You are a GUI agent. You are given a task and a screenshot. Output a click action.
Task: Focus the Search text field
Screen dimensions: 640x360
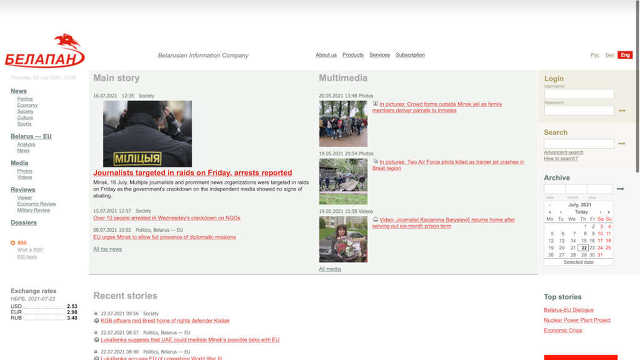click(579, 143)
